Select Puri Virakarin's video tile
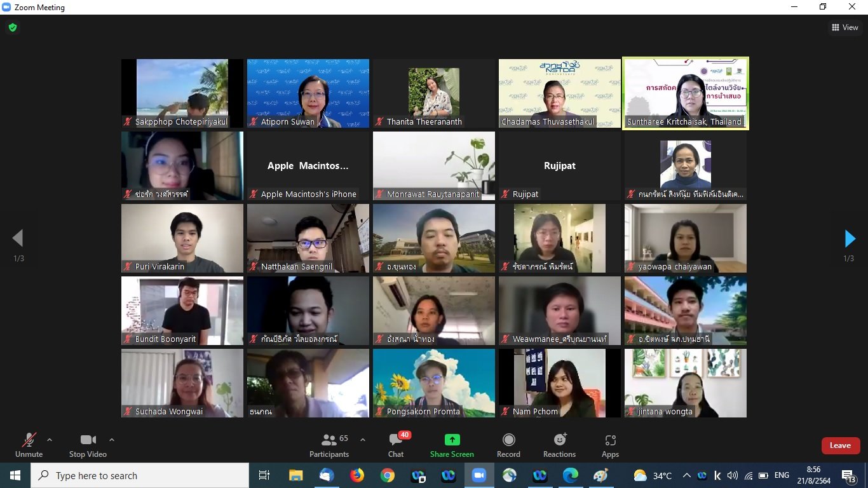The image size is (868, 488). click(x=182, y=238)
